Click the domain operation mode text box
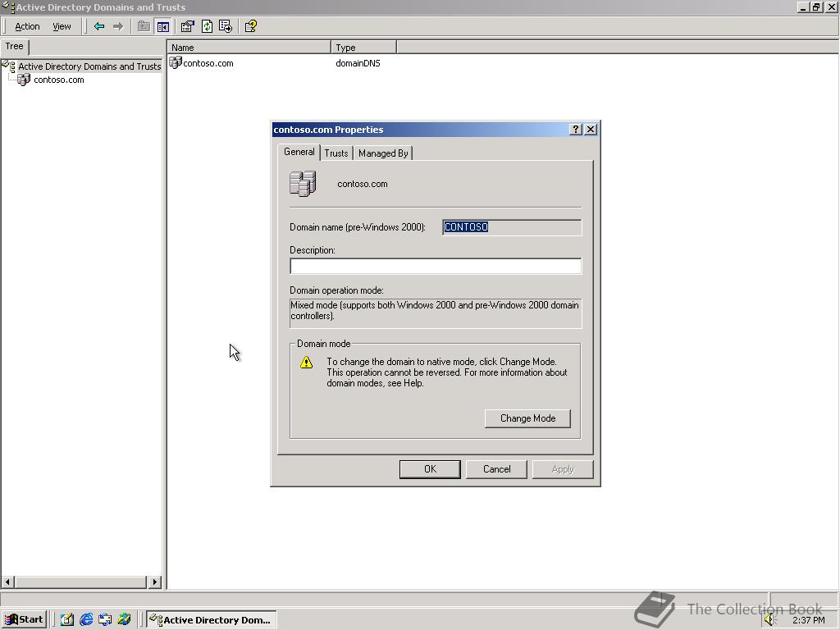The image size is (840, 630). pos(435,313)
